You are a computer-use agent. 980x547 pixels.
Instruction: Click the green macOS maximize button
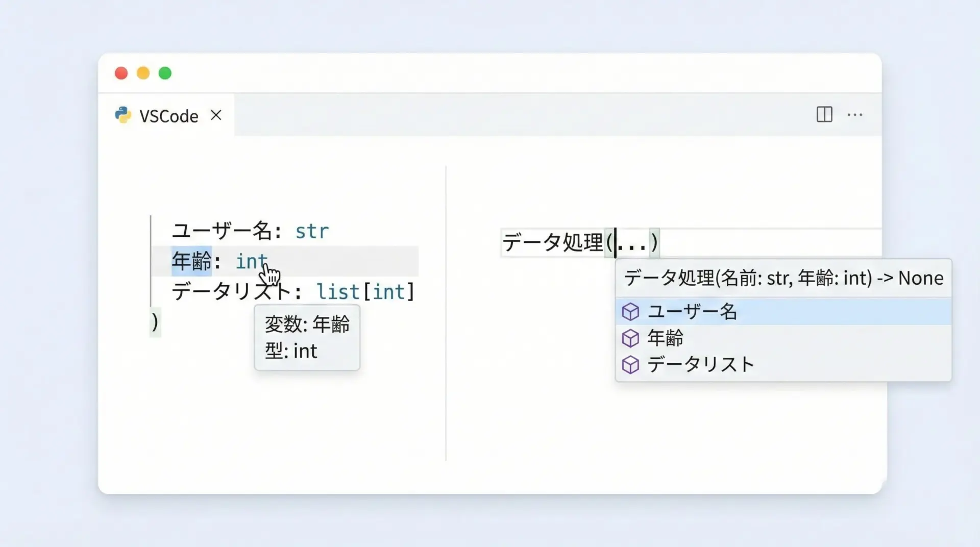tap(165, 73)
